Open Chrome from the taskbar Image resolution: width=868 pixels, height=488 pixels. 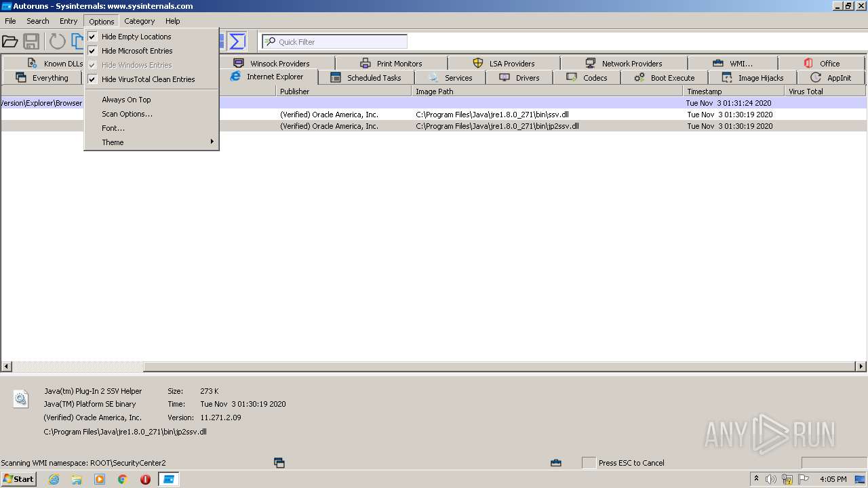pyautogui.click(x=123, y=479)
